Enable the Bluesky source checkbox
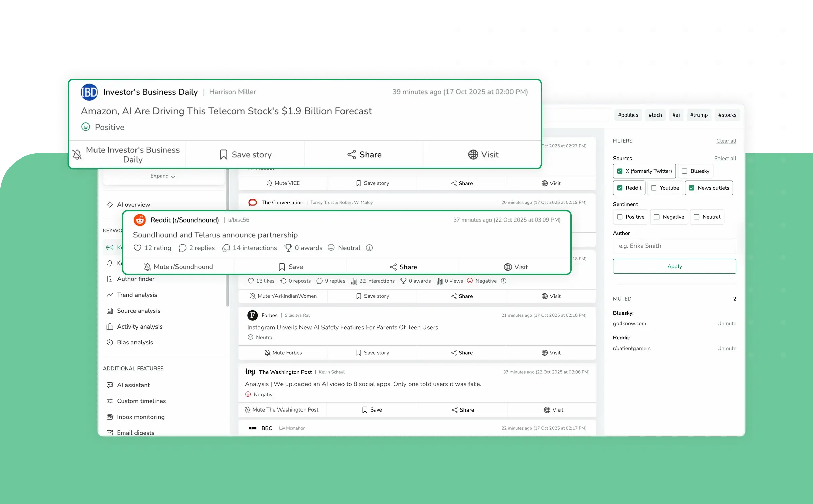The image size is (813, 504). click(x=684, y=171)
